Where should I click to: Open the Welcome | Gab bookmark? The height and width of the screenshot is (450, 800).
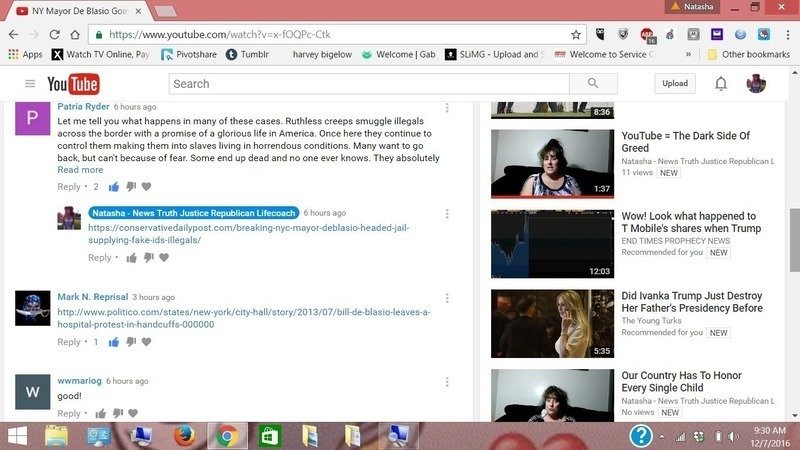399,54
